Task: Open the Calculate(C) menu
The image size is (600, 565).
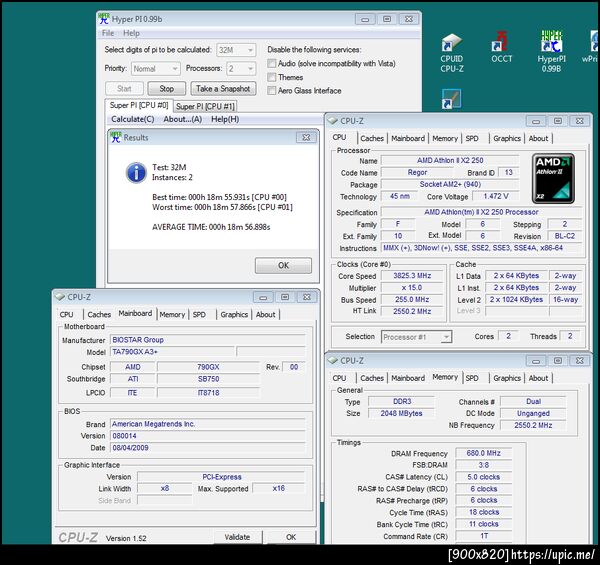Action: point(132,119)
